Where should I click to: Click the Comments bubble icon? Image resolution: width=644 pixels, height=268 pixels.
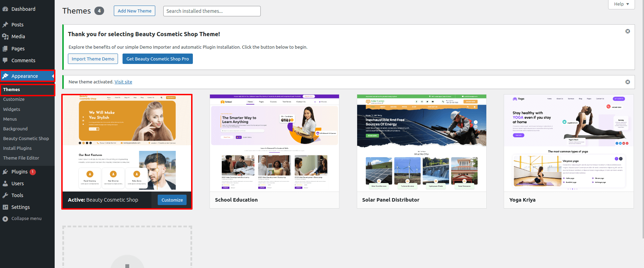(5, 60)
